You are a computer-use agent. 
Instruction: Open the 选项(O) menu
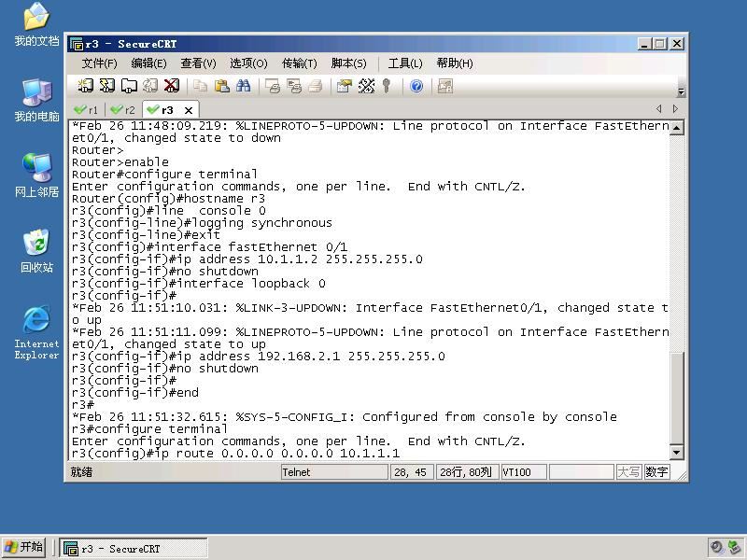[248, 63]
